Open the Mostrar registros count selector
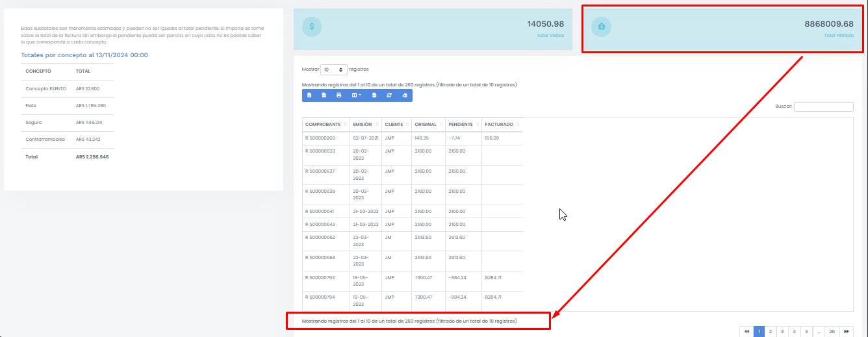The height and width of the screenshot is (337, 868). [x=334, y=69]
